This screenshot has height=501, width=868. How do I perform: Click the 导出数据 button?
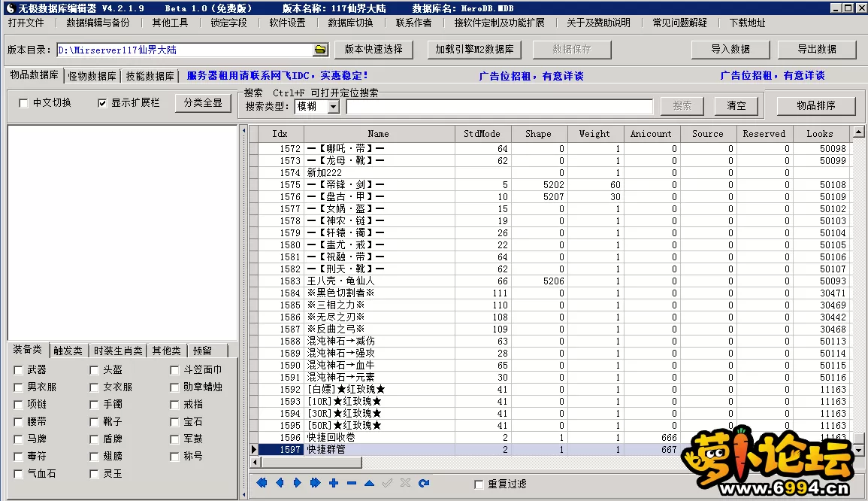coord(816,50)
